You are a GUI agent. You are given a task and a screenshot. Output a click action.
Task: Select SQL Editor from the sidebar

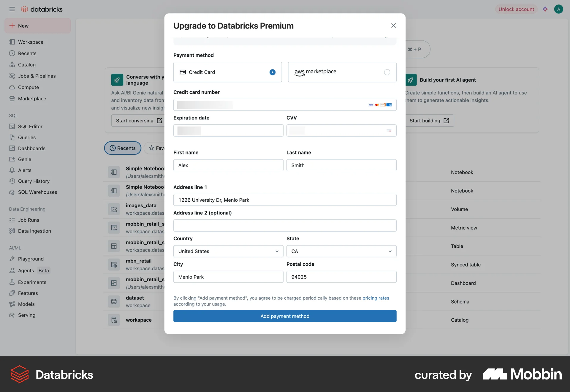30,126
